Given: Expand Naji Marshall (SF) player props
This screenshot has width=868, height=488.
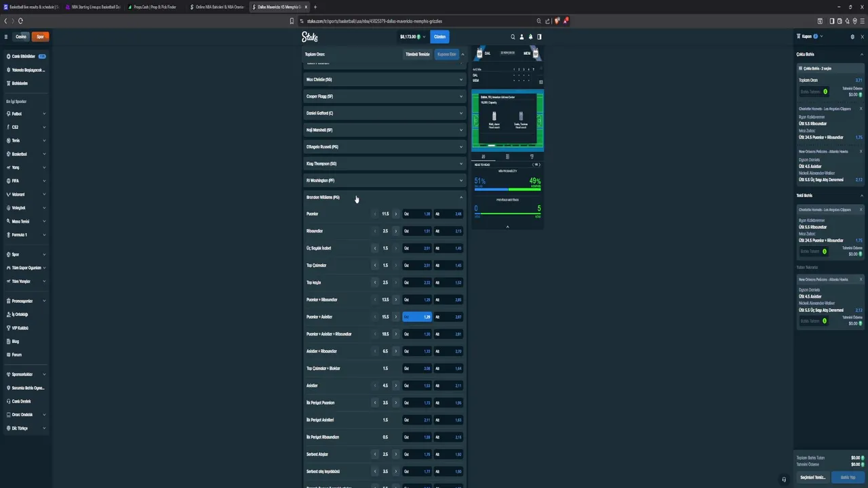Looking at the screenshot, I should point(384,130).
